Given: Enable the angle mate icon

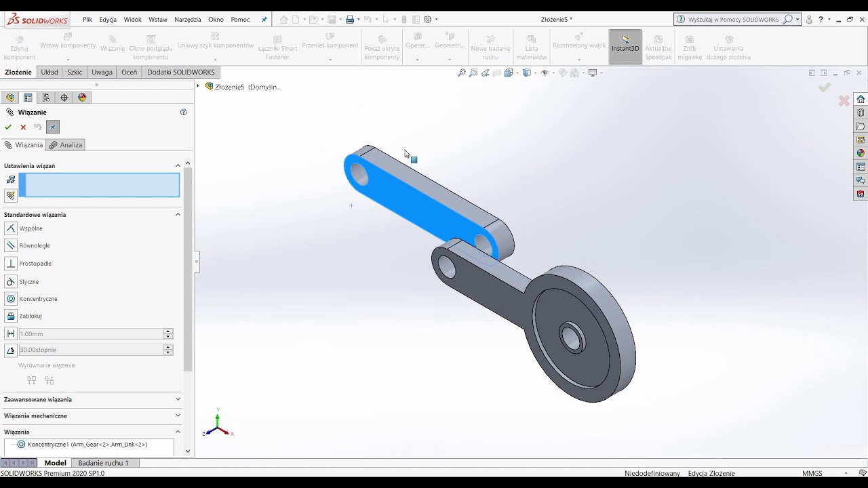Looking at the screenshot, I should pos(11,350).
